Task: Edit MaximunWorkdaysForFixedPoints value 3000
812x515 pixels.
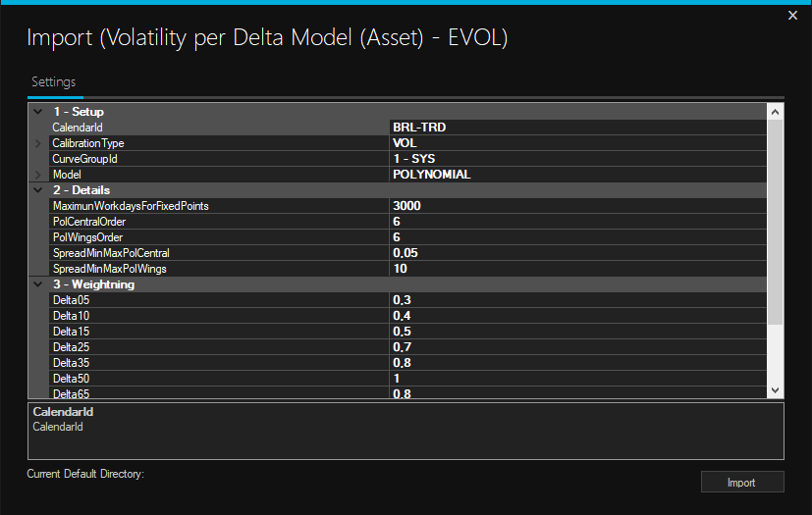Action: click(x=576, y=206)
